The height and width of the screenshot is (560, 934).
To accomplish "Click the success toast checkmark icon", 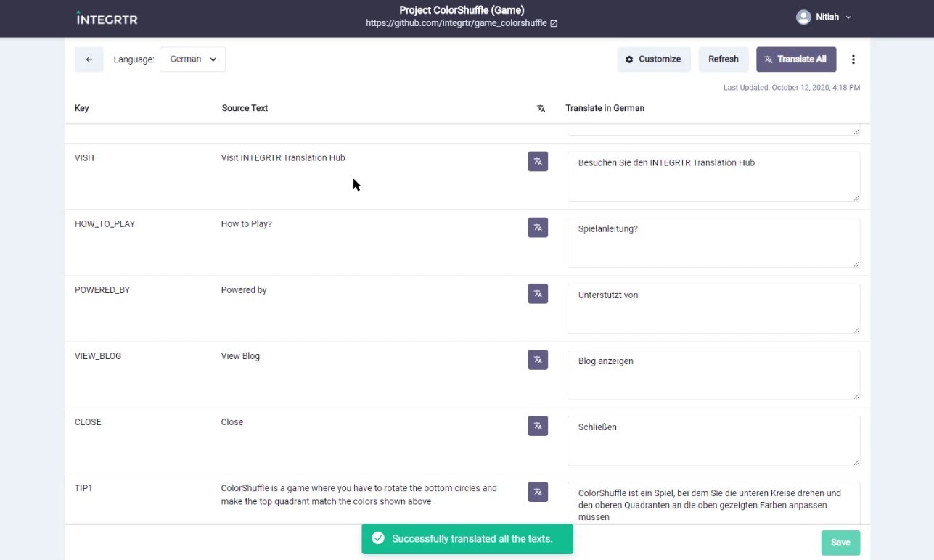I will pyautogui.click(x=377, y=538).
